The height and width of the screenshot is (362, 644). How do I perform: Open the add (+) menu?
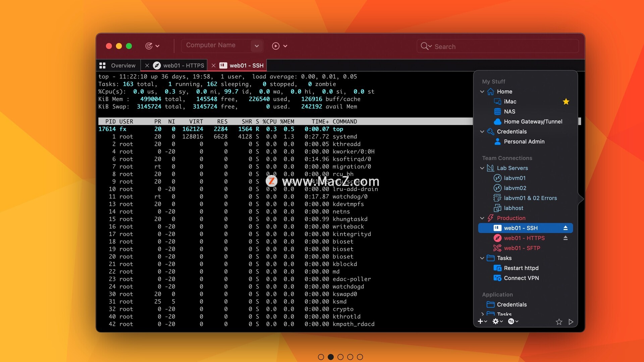[482, 322]
